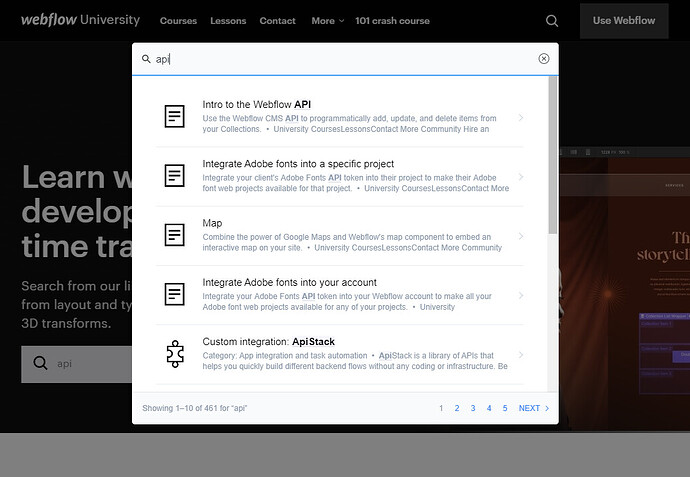Go to the Contact page
690x477 pixels.
(277, 21)
